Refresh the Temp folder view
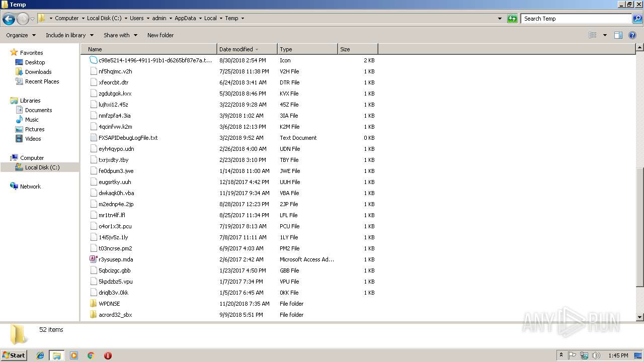644x362 pixels. [x=512, y=19]
